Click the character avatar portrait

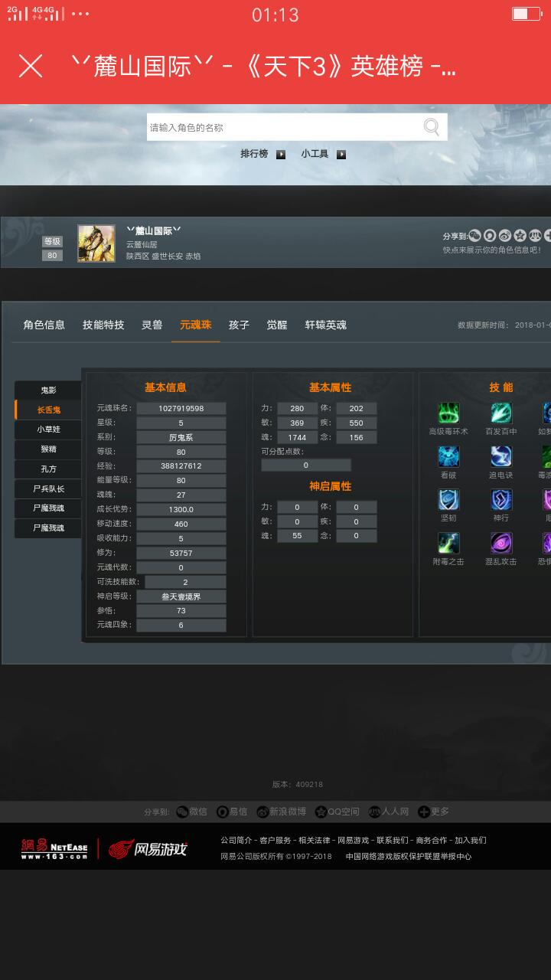96,243
